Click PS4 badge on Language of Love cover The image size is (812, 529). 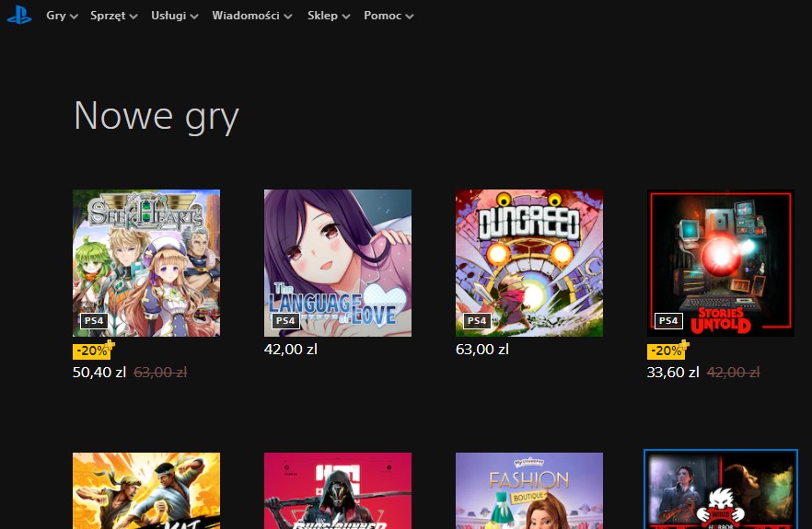285,321
